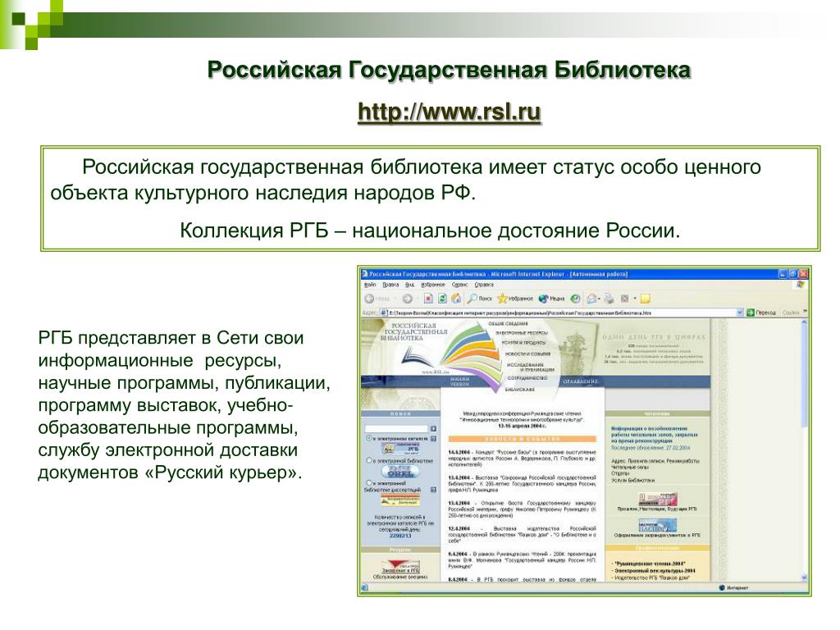Screen dimensions: 840x630
Task: Open the Сервис menu
Action: pyautogui.click(x=459, y=285)
